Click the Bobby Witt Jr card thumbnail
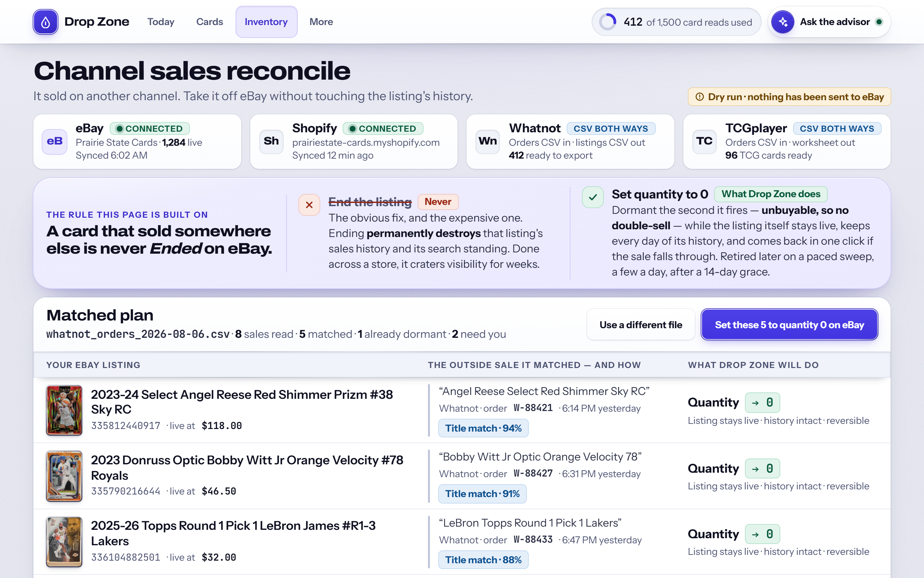Screen dimensions: 924x578 click(64, 476)
